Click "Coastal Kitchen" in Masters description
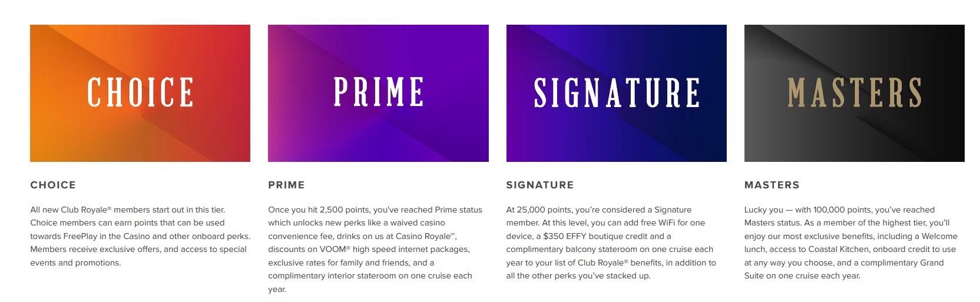The image size is (980, 302). [x=837, y=250]
